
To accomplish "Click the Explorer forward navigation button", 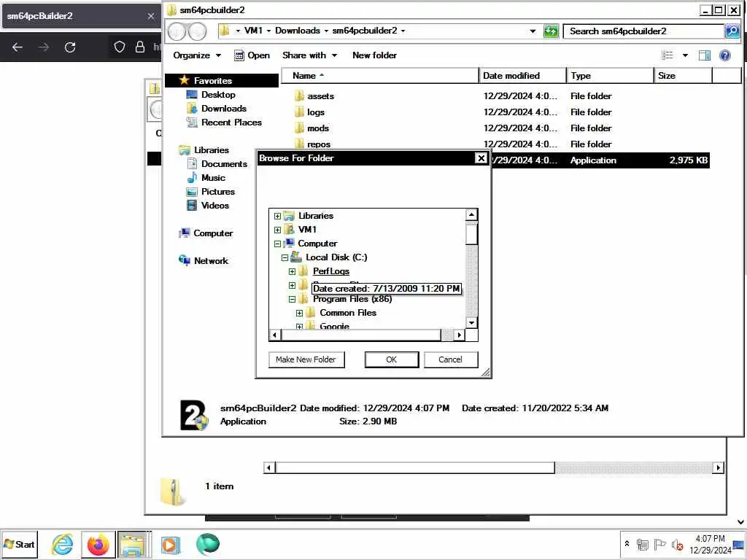I will click(197, 31).
